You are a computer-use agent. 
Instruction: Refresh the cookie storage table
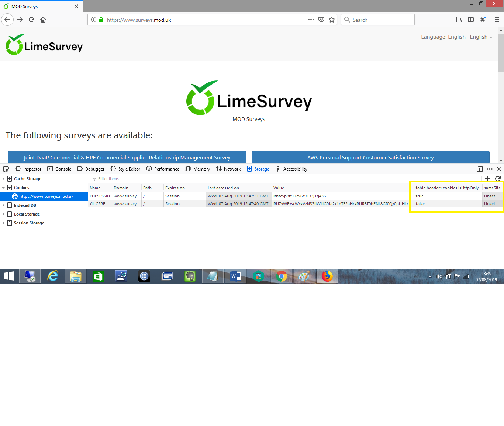coord(498,179)
